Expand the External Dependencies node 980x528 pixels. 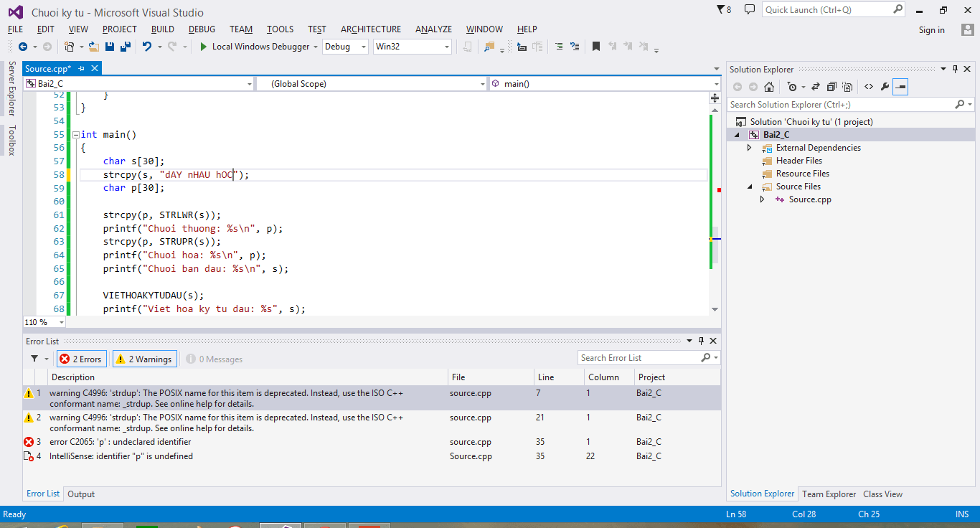click(750, 148)
